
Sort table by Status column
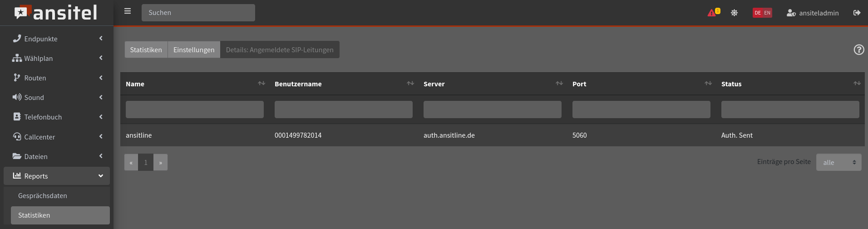(857, 84)
